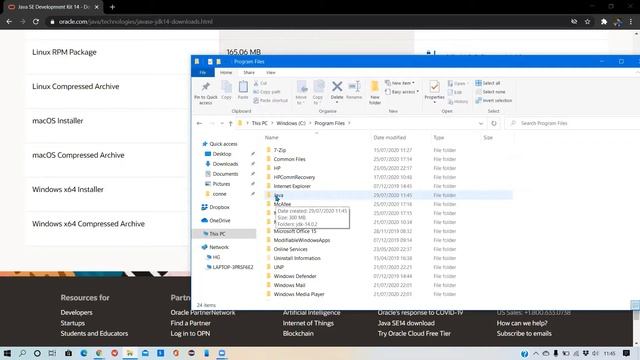This screenshot has width=640, height=360.
Task: Select Quick access in navigation pane
Action: (x=223, y=144)
